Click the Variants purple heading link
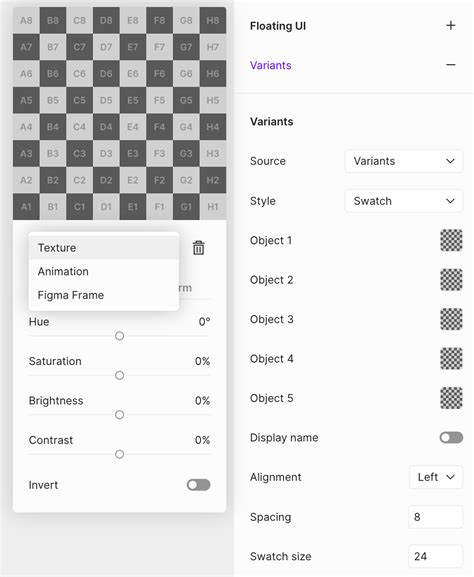This screenshot has width=474, height=577. (270, 65)
